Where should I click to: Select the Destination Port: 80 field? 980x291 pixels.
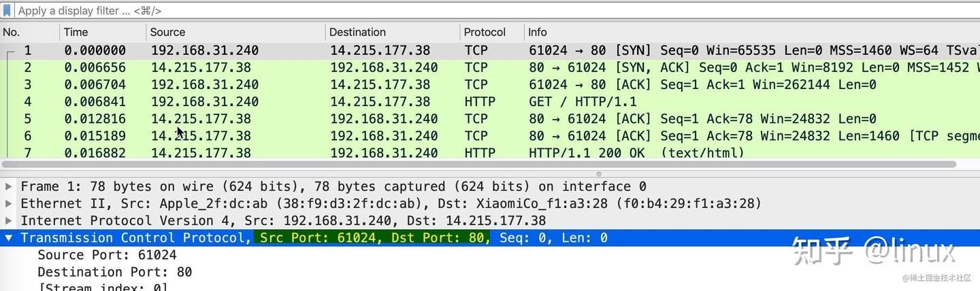coord(114,272)
